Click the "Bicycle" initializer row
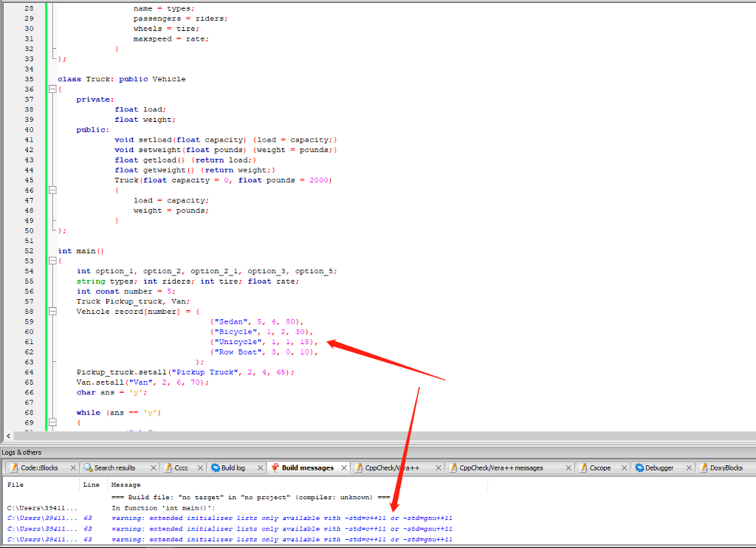756x548 pixels. point(262,332)
